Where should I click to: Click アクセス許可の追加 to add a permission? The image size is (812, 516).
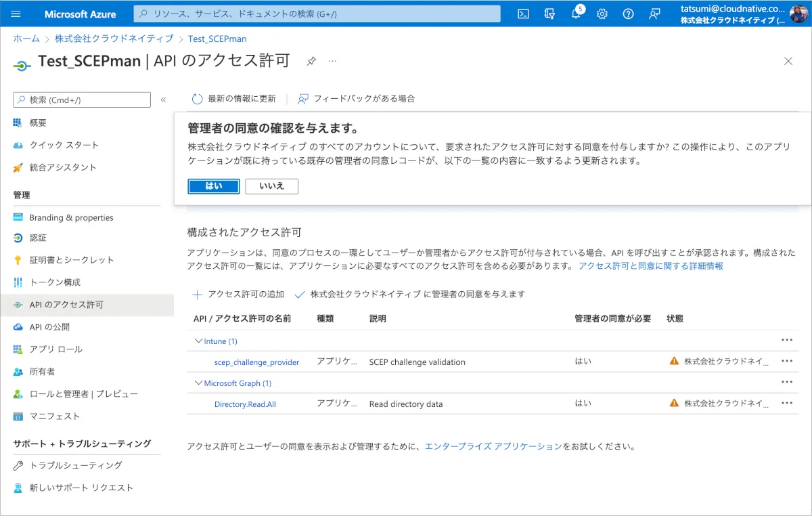239,295
